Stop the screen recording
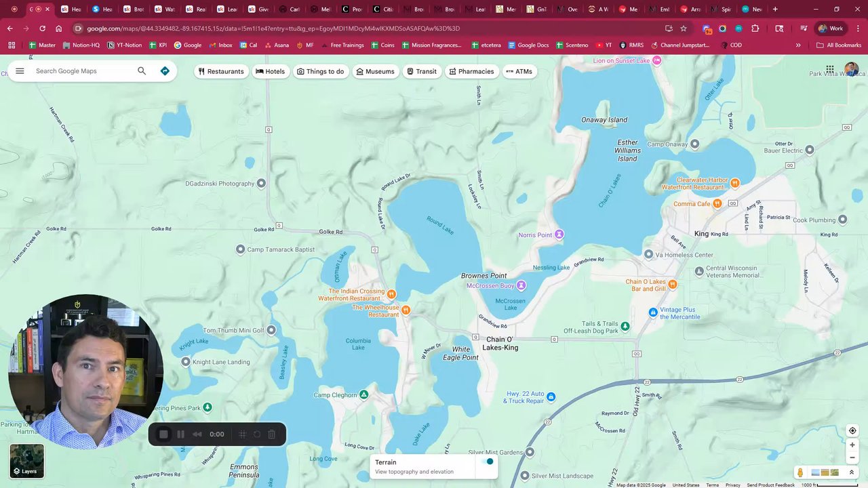Screen dimensions: 868x488 point(163,434)
